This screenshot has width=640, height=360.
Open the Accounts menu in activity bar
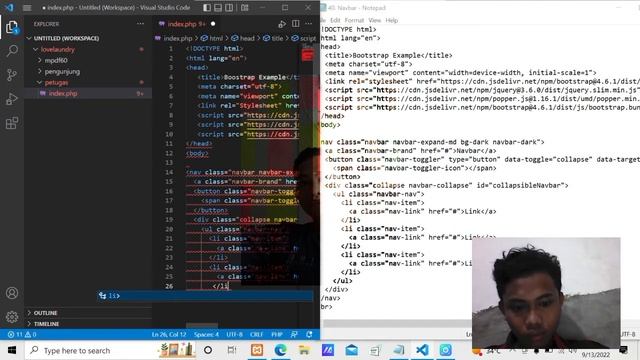pyautogui.click(x=12, y=293)
